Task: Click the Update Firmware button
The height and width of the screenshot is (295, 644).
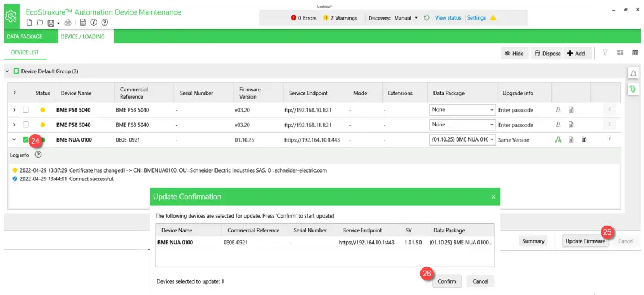Action: click(585, 241)
